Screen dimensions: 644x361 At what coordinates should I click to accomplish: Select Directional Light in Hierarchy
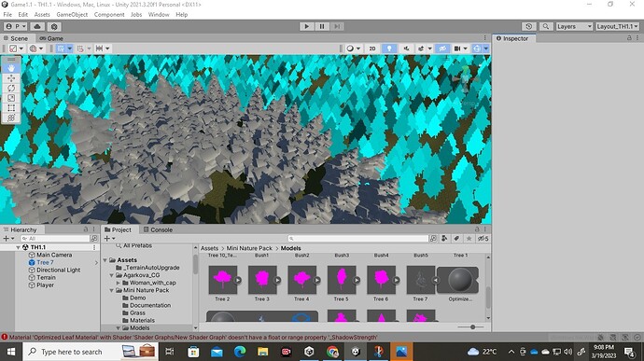pos(58,270)
